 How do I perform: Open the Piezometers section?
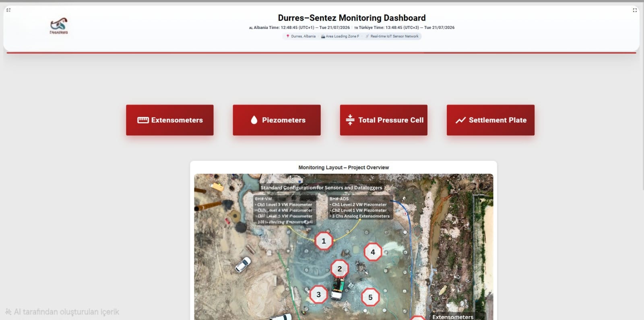[x=277, y=120]
